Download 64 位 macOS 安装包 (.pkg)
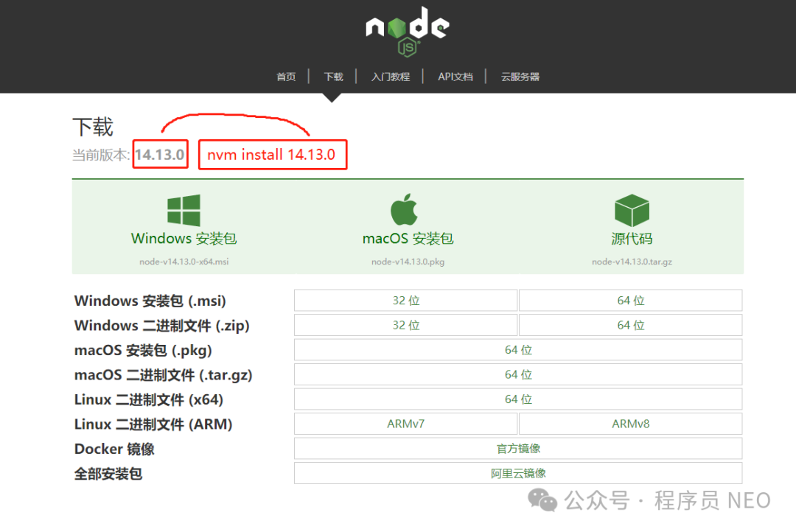This screenshot has height=532, width=796. [x=518, y=350]
